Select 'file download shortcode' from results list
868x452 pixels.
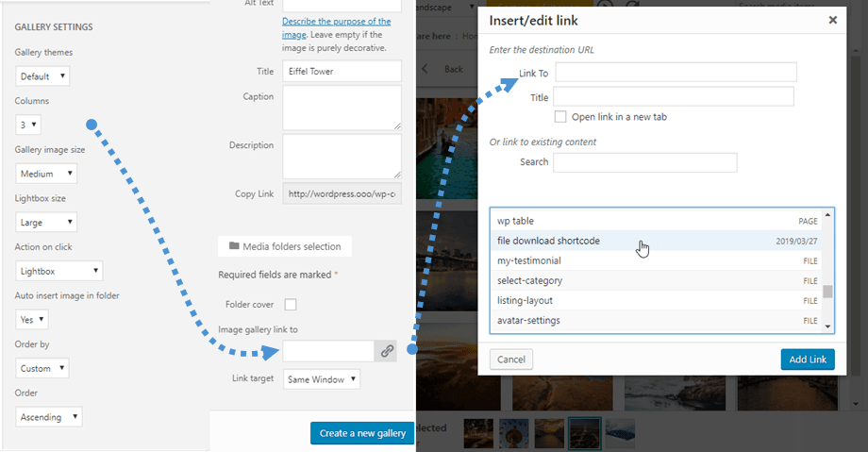pyautogui.click(x=549, y=241)
